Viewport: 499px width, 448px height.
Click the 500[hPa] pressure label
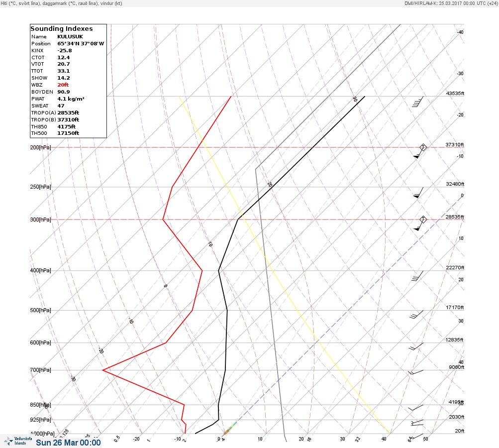click(x=40, y=310)
